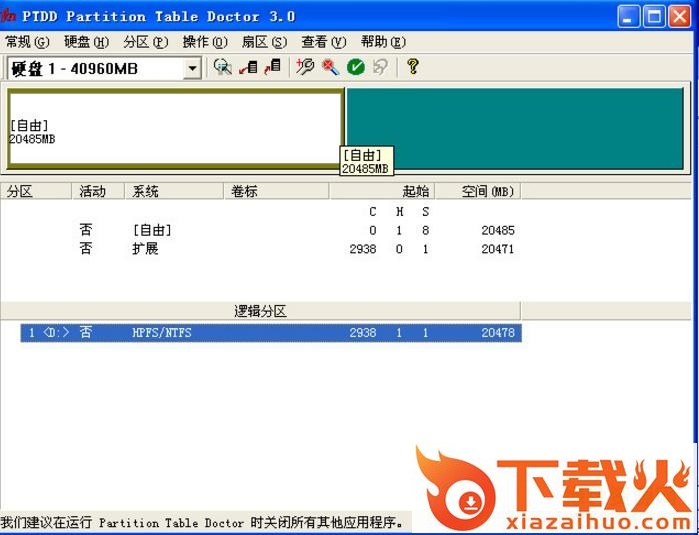Click the 分区 column header

36,191
